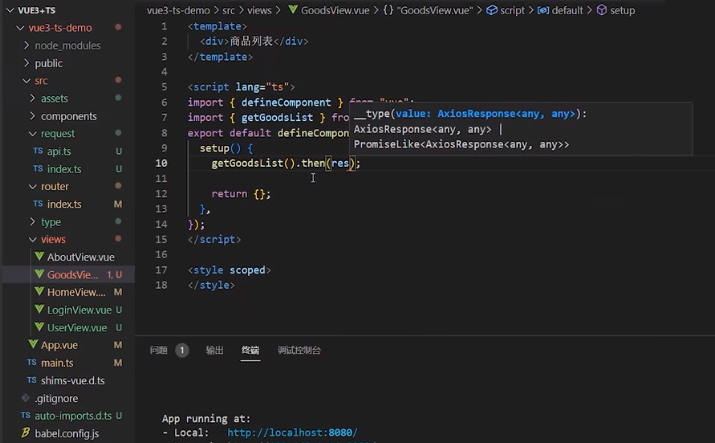The width and height of the screenshot is (715, 443).
Task: Click '<style scoped>' tag line
Action: pos(229,270)
